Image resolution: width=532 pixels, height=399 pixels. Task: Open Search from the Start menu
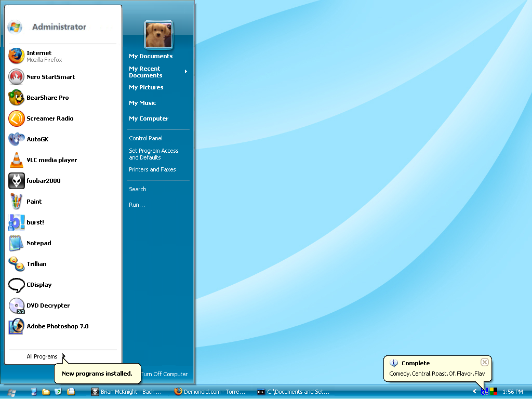137,189
